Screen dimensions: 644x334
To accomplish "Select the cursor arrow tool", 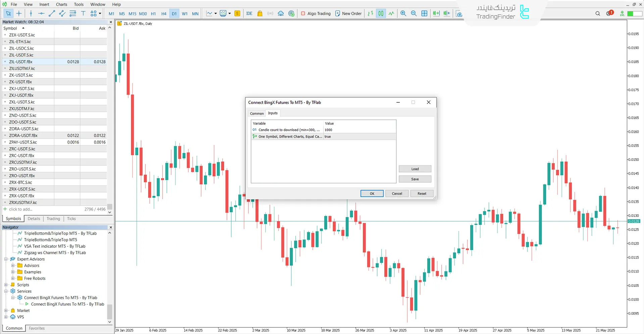I will [x=8, y=13].
